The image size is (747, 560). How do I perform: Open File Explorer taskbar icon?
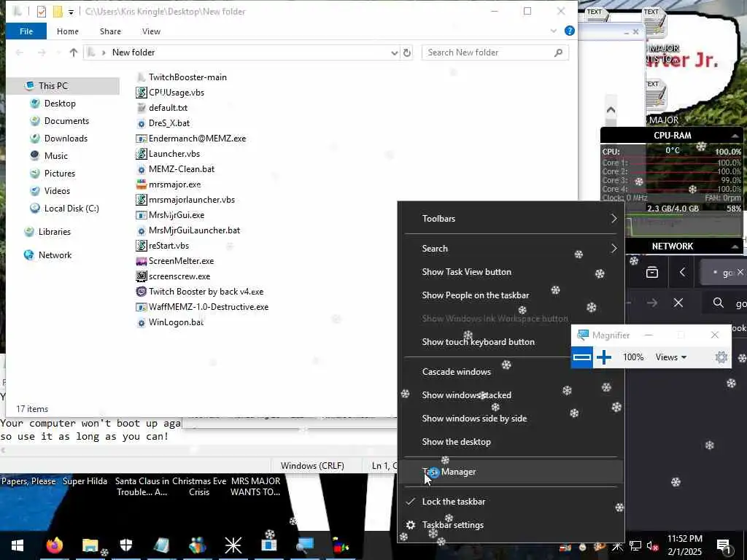point(90,545)
